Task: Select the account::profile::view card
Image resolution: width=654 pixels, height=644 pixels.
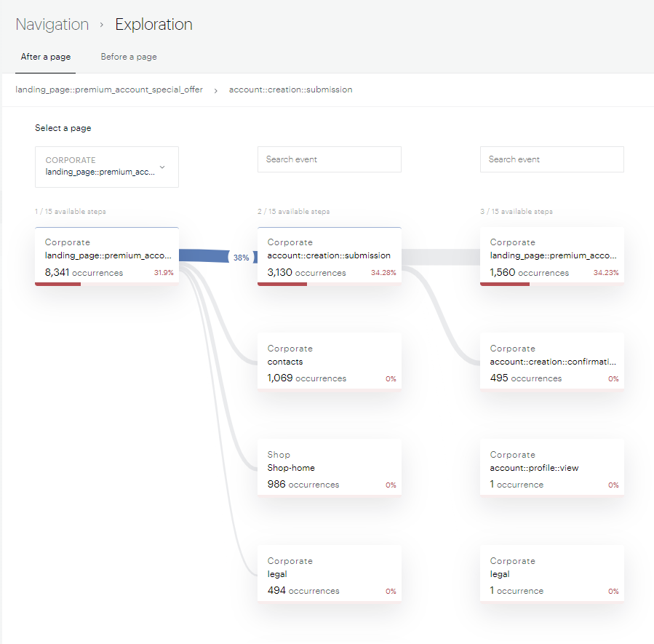Action: (x=551, y=468)
